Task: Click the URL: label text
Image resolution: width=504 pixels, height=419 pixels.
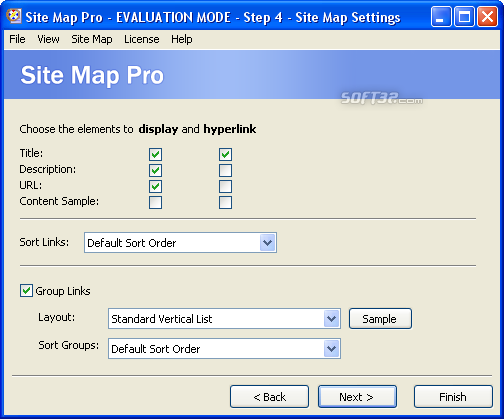Action: (x=31, y=185)
